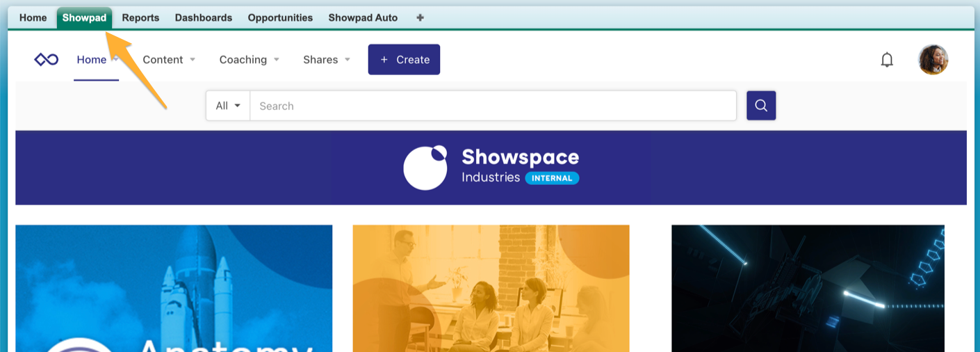
Task: Click the Salesforce Home tab
Action: (x=33, y=18)
